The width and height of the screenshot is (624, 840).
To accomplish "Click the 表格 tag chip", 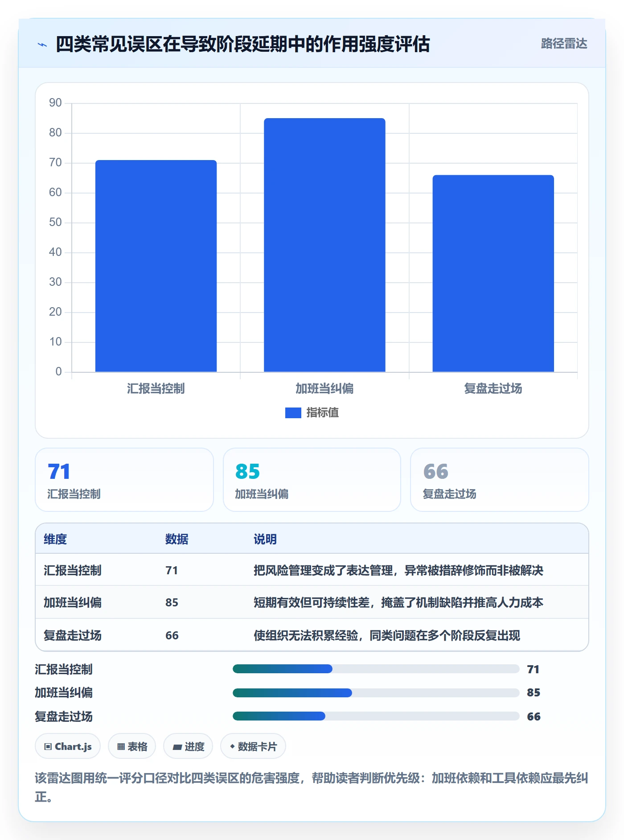I will click(x=132, y=746).
